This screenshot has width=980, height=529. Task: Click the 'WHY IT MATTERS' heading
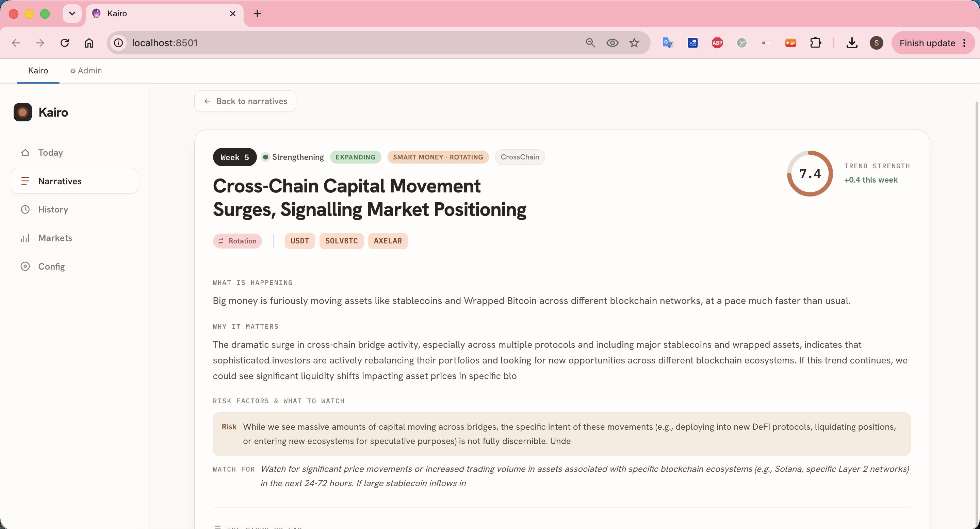246,326
